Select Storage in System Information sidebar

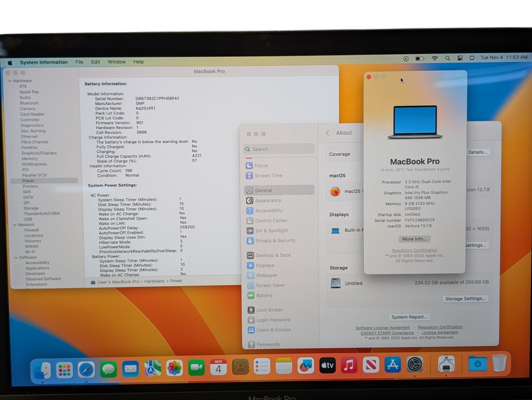click(x=31, y=208)
